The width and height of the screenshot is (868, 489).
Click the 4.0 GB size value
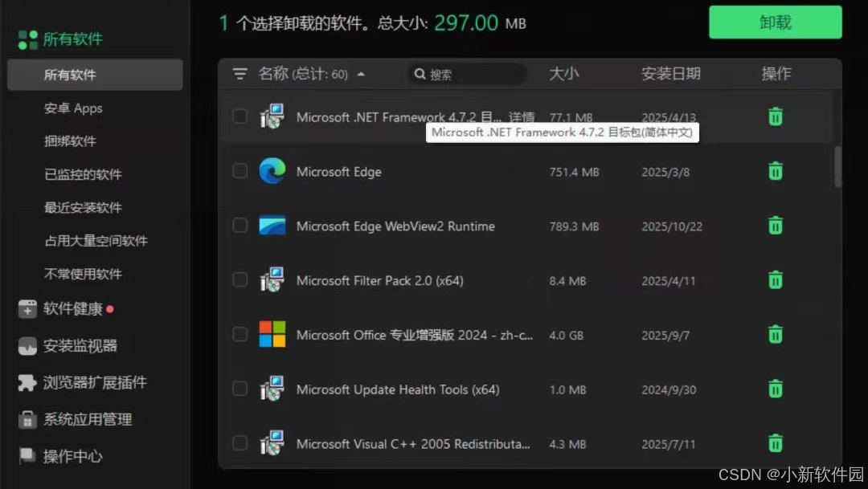pyautogui.click(x=567, y=335)
